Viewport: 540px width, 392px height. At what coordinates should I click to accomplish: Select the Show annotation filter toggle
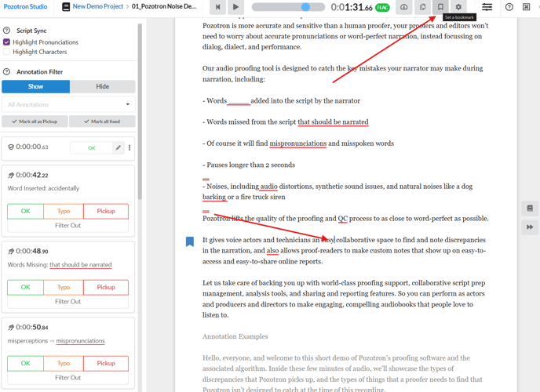coord(36,87)
